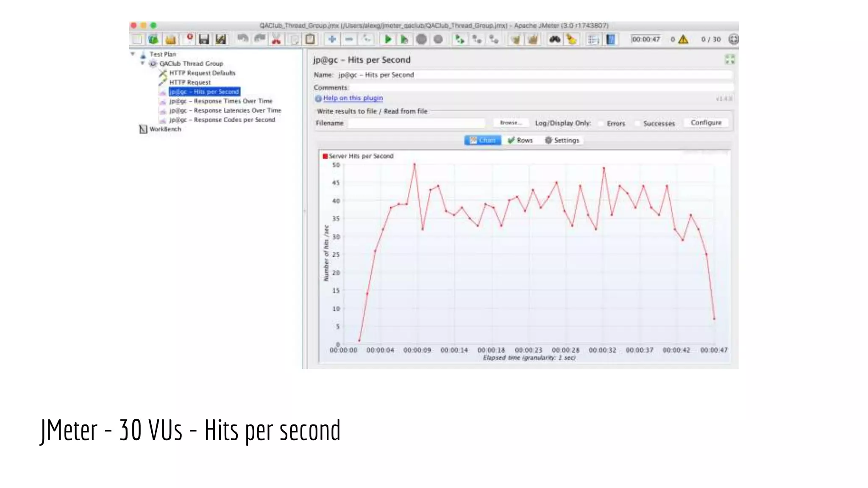The width and height of the screenshot is (868, 488).
Task: Start the test with green play icon
Action: click(387, 39)
